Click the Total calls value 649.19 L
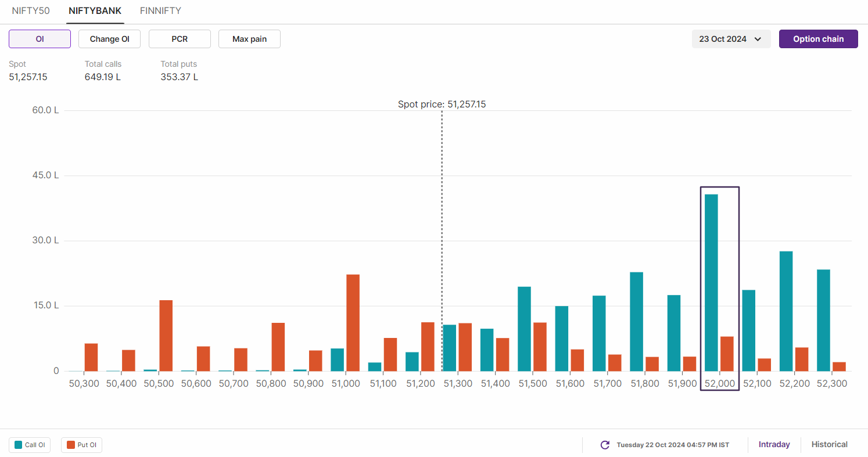Image resolution: width=868 pixels, height=457 pixels. coord(103,77)
